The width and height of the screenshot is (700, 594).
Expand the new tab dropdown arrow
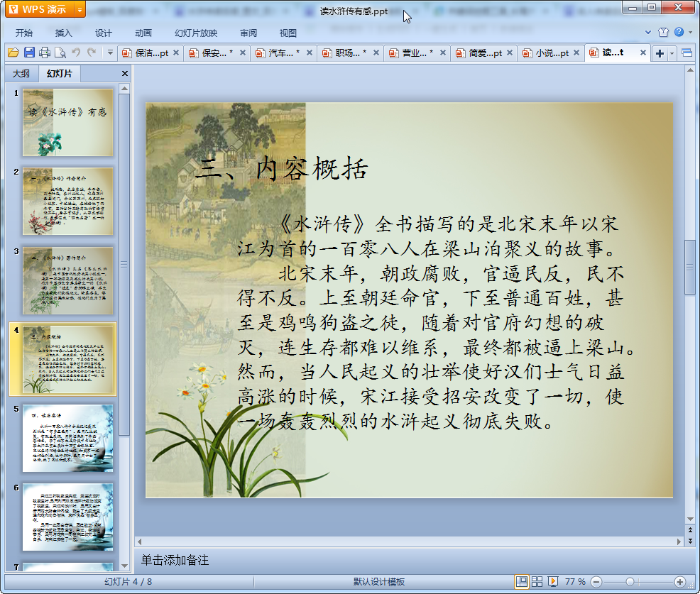pyautogui.click(x=672, y=53)
